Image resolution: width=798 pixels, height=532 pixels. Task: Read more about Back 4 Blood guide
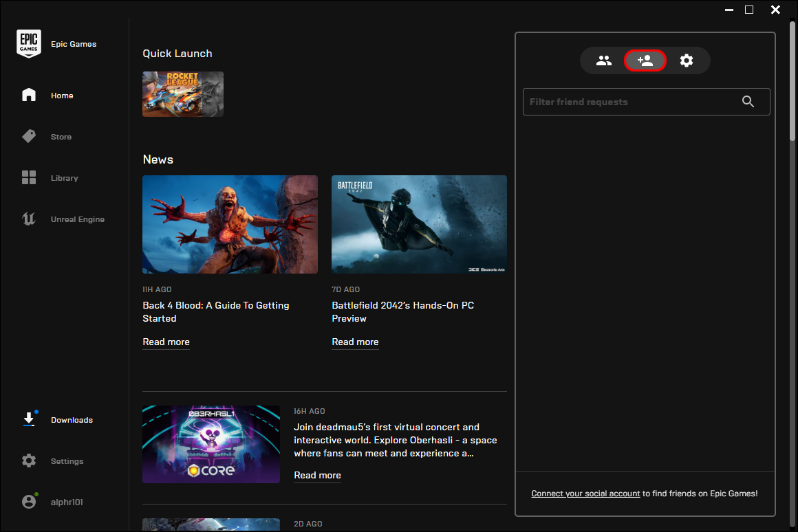click(x=166, y=342)
